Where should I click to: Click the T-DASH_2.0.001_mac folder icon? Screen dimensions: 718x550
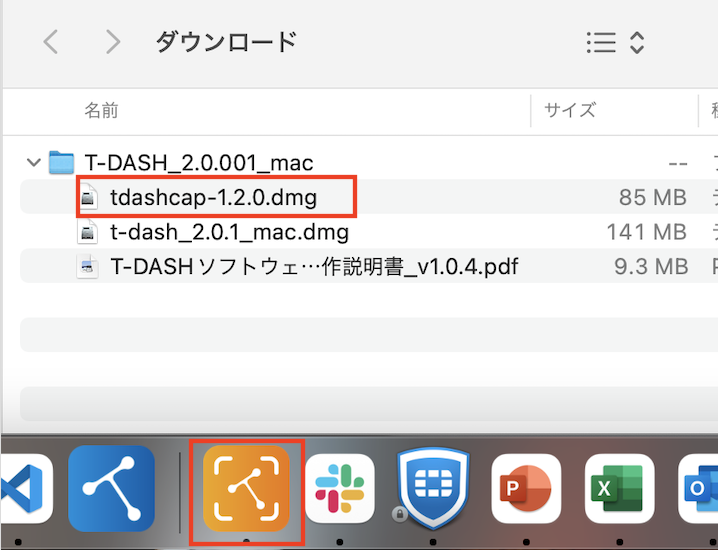(x=62, y=162)
